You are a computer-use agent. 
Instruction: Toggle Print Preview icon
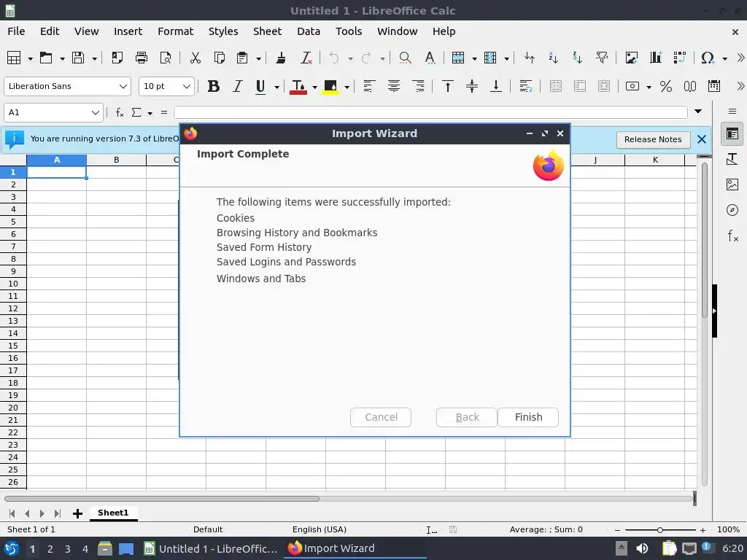[166, 58]
